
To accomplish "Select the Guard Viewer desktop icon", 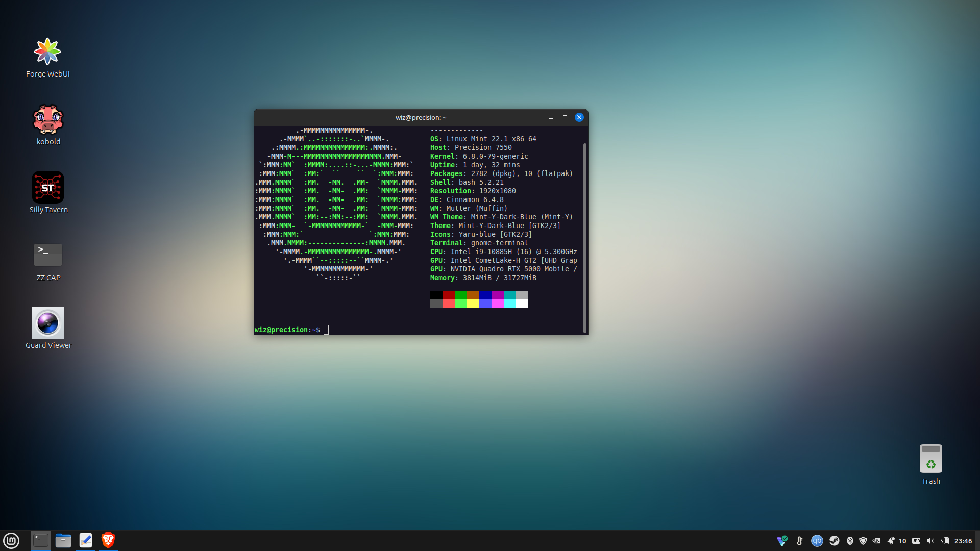I will 48,329.
